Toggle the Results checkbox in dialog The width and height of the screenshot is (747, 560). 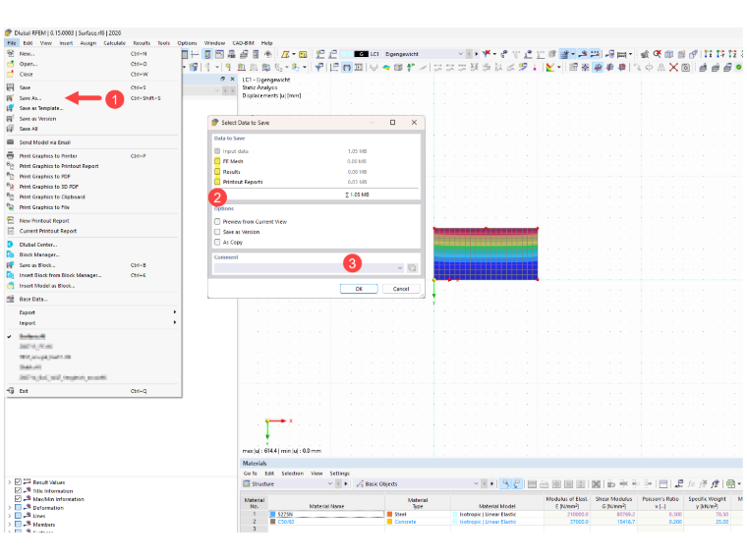pyautogui.click(x=217, y=172)
